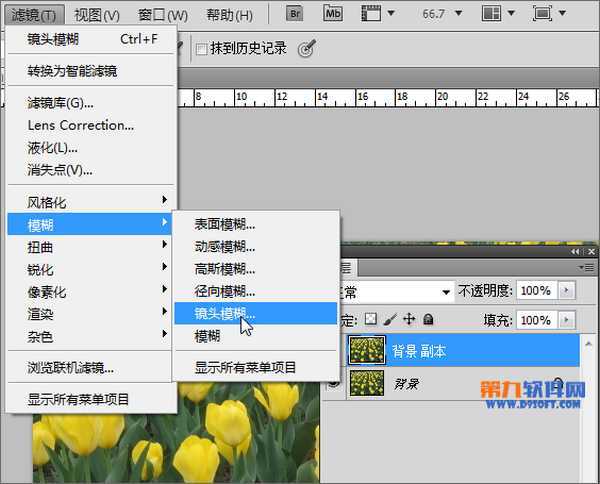
Task: Open the blend mode dropdown in Layers
Action: (398, 291)
